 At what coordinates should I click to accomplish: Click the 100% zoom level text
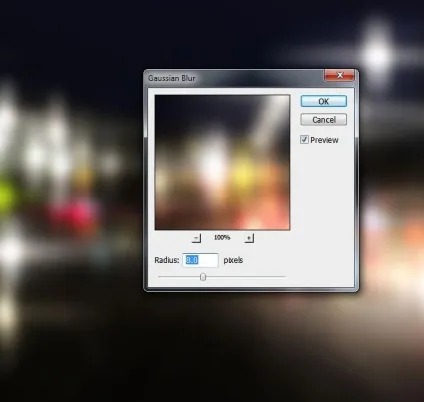click(222, 237)
